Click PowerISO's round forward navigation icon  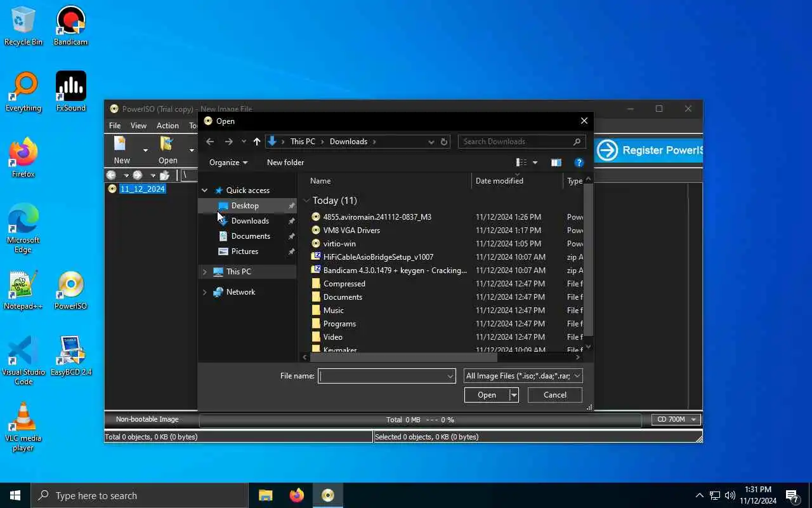138,175
